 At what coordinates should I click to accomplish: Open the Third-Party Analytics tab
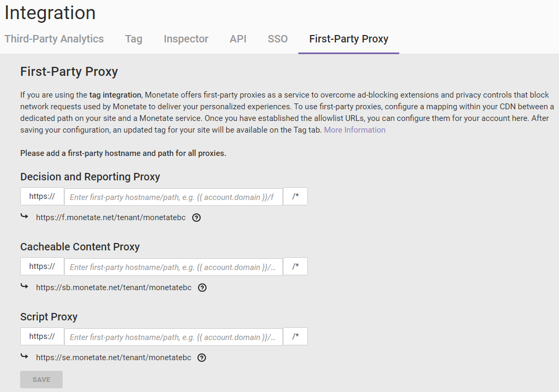[x=54, y=39]
